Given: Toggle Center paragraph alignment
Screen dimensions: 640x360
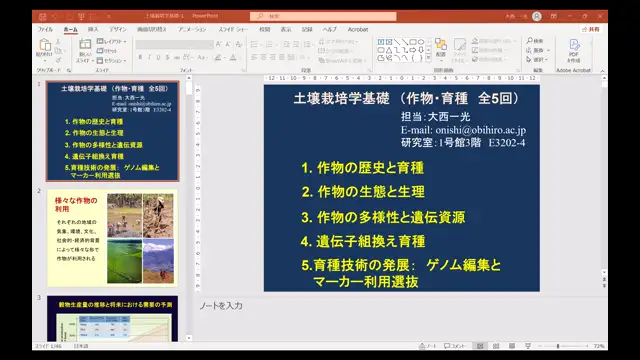Looking at the screenshot, I should point(263,58).
